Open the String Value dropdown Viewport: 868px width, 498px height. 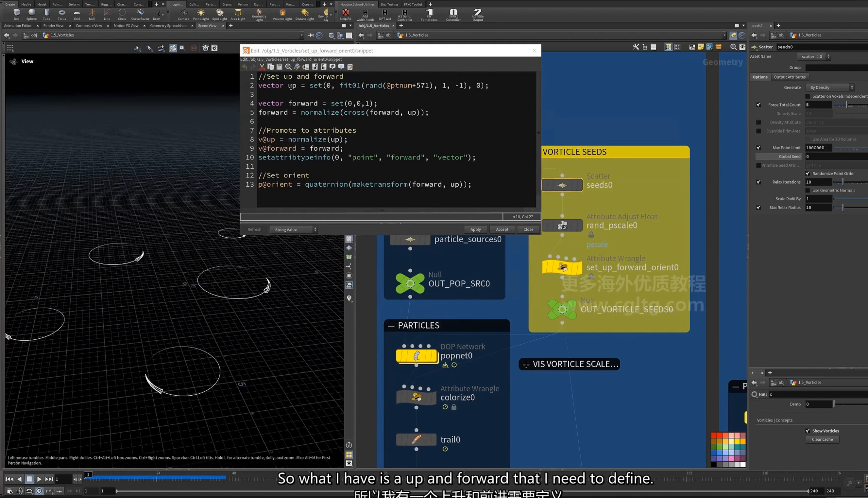[x=294, y=229]
